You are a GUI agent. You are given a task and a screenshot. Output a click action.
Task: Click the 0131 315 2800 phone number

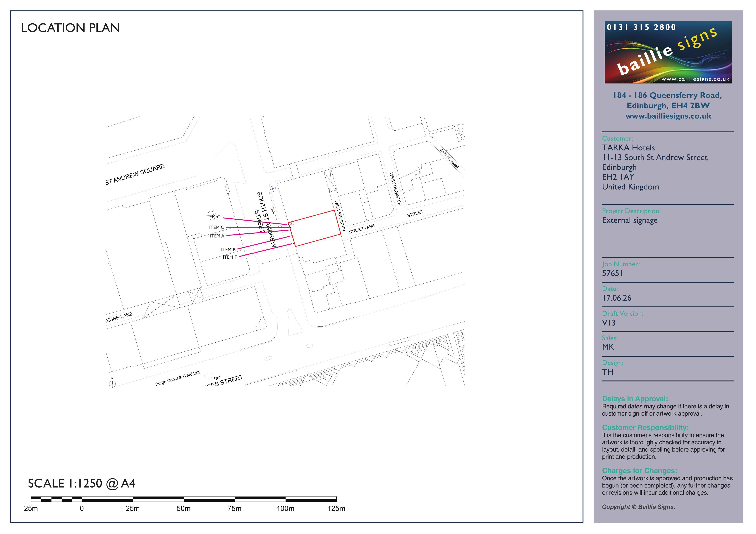(x=641, y=27)
